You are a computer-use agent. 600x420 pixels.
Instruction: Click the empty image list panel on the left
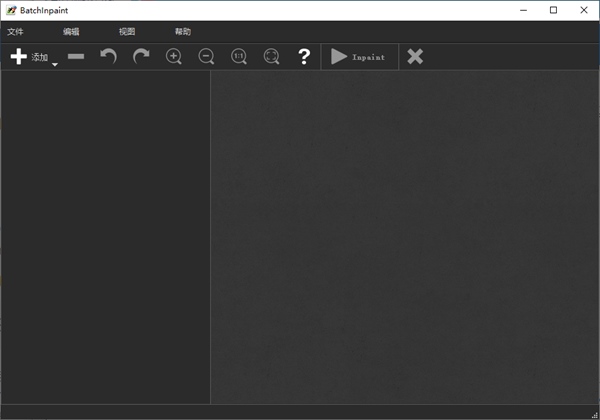point(105,235)
